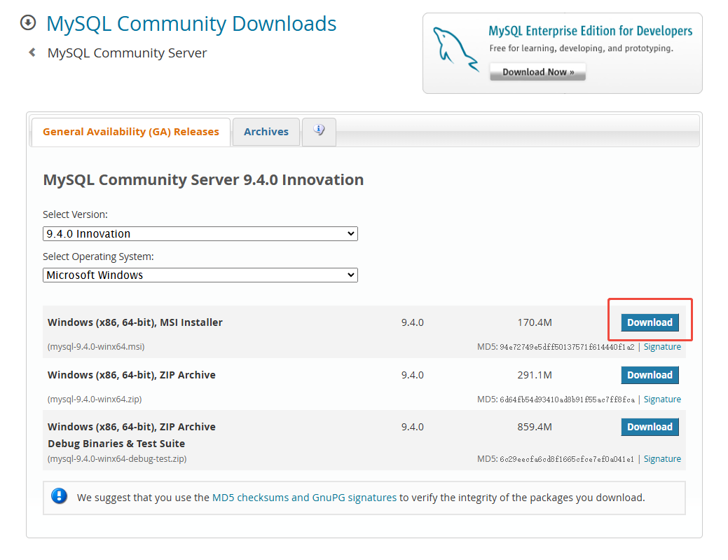Open Signature link for MSI Installer
The height and width of the screenshot is (560, 728).
pyautogui.click(x=662, y=347)
